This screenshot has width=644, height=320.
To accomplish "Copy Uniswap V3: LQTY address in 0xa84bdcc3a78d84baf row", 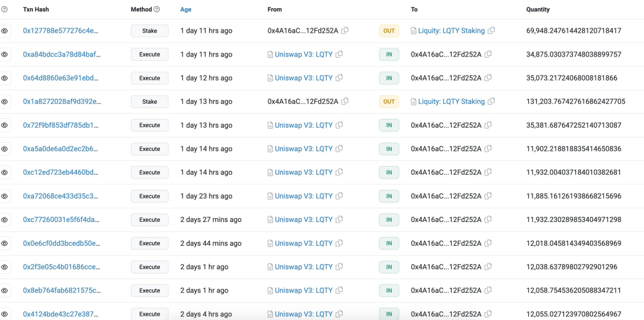I will [x=339, y=54].
